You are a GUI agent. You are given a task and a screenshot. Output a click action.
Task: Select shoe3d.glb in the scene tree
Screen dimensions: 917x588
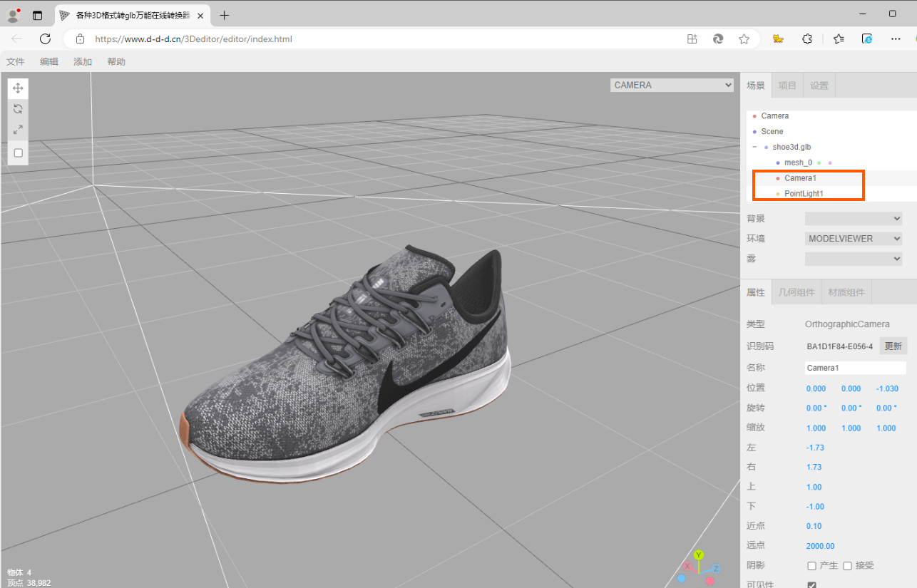[792, 148]
